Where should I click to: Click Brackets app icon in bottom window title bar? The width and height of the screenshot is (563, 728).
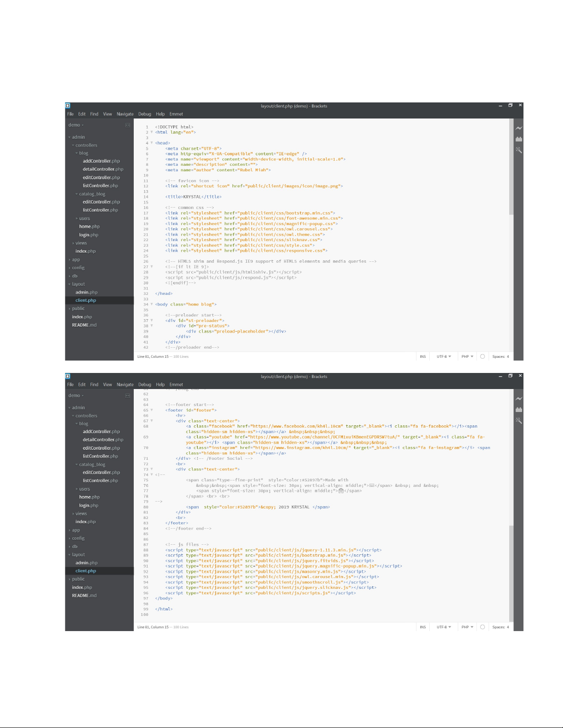click(x=68, y=376)
